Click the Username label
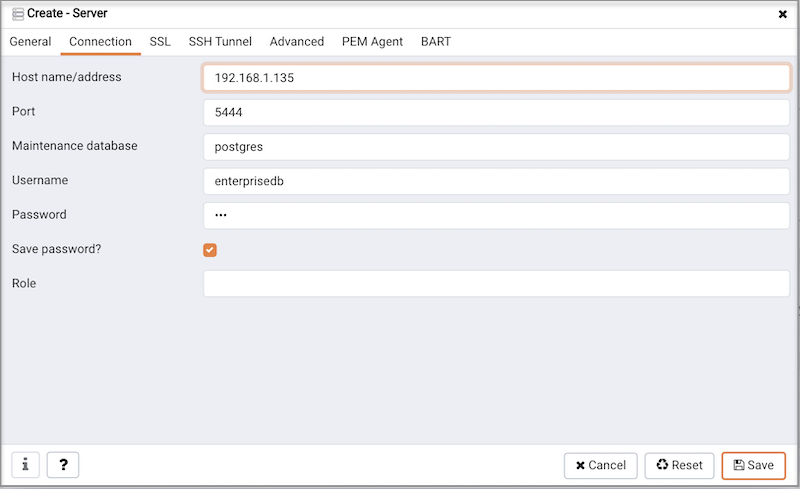Image resolution: width=800 pixels, height=489 pixels. 40,180
